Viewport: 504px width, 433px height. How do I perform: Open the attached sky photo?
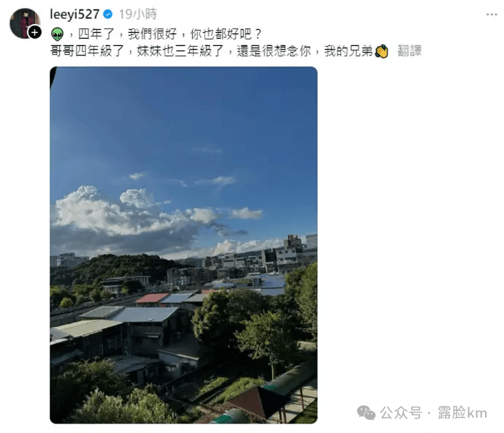183,245
